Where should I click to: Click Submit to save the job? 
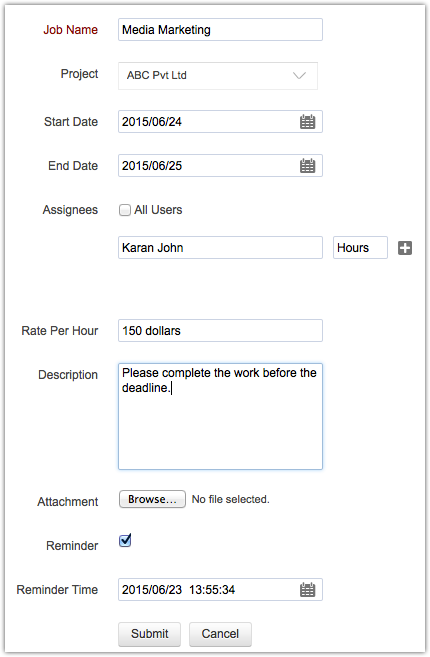[150, 634]
